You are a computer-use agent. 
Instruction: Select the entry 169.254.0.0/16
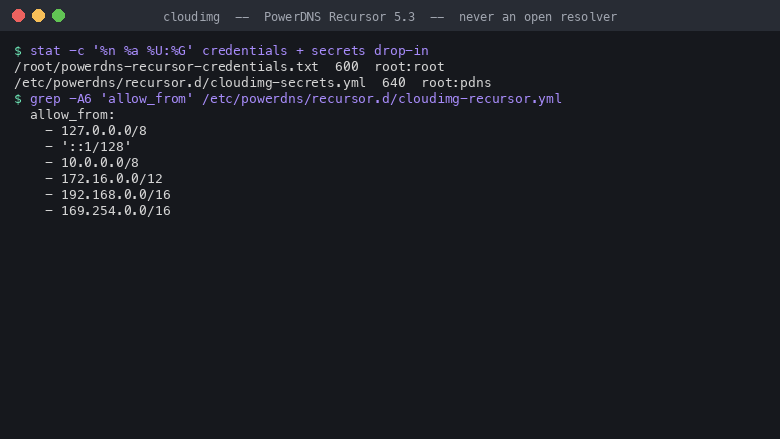[116, 210]
